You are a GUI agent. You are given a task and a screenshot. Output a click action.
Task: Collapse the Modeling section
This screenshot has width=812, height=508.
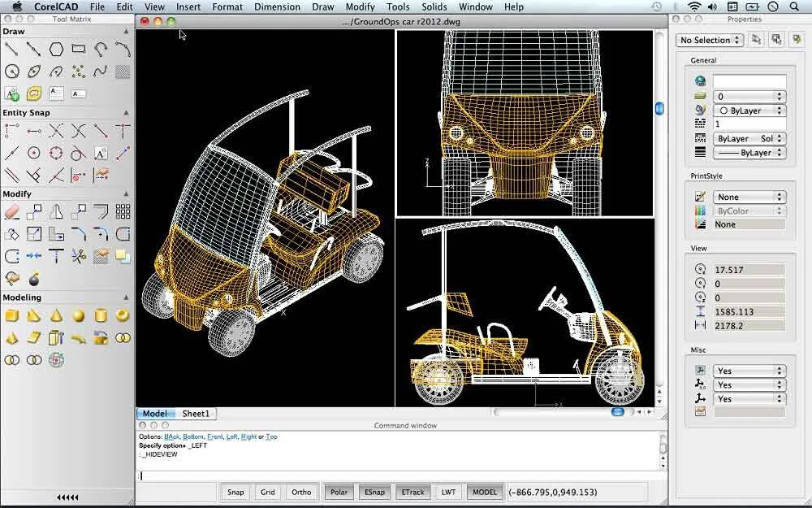(x=126, y=297)
